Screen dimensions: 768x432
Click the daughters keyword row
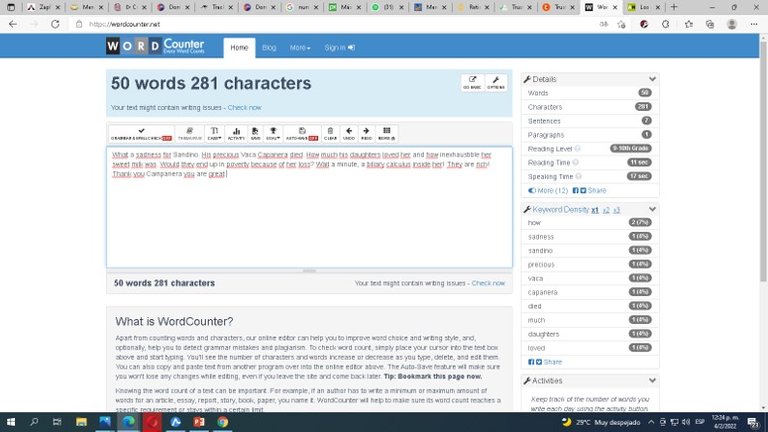tap(590, 334)
